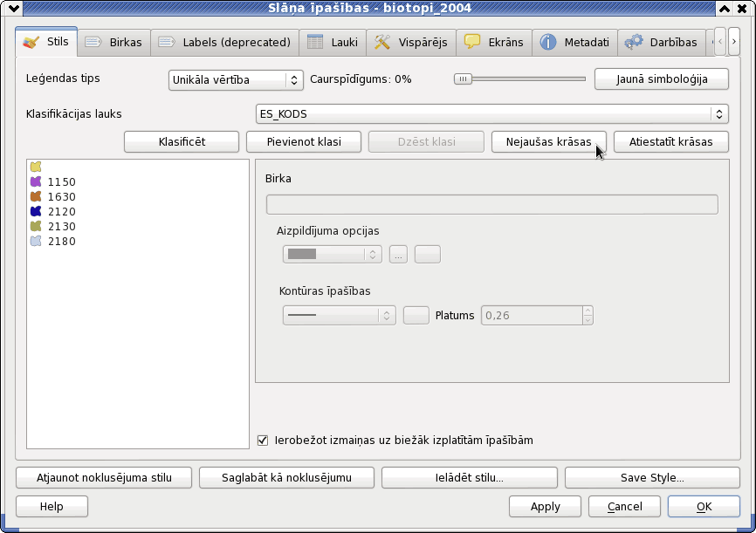This screenshot has width=756, height=533.
Task: Go to the Metadati tab
Action: pos(574,43)
